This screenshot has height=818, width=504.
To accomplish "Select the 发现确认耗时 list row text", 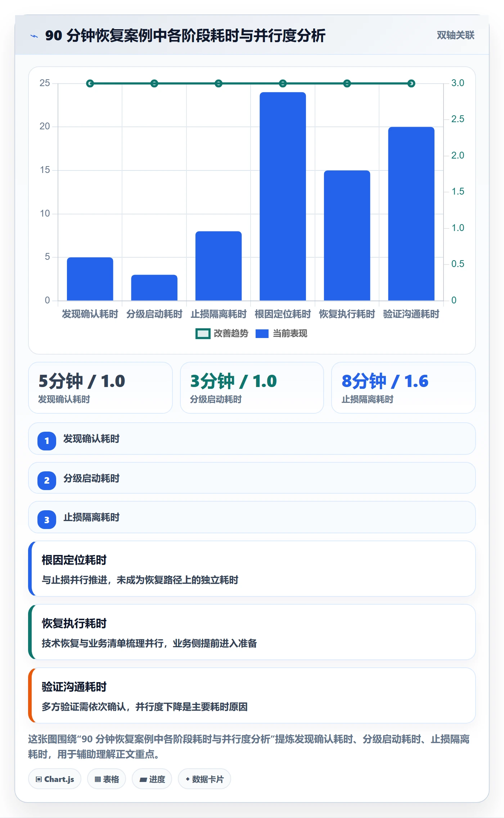I will (91, 439).
